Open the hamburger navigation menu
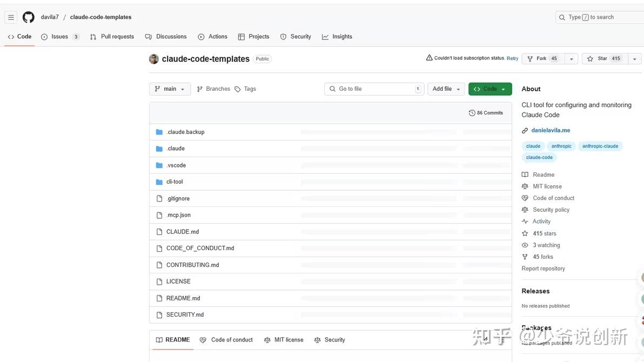 [11, 17]
